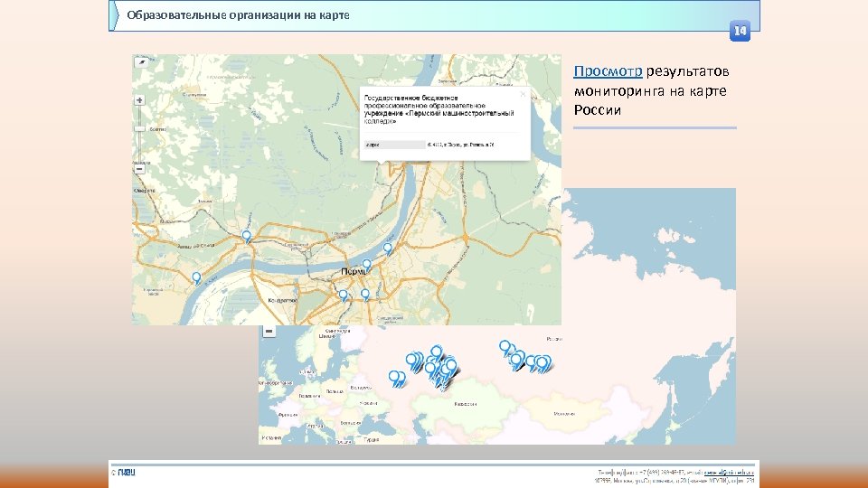Click the Perm map marker beside the "Пермь" label
This screenshot has width=868, height=488.
[x=366, y=266]
